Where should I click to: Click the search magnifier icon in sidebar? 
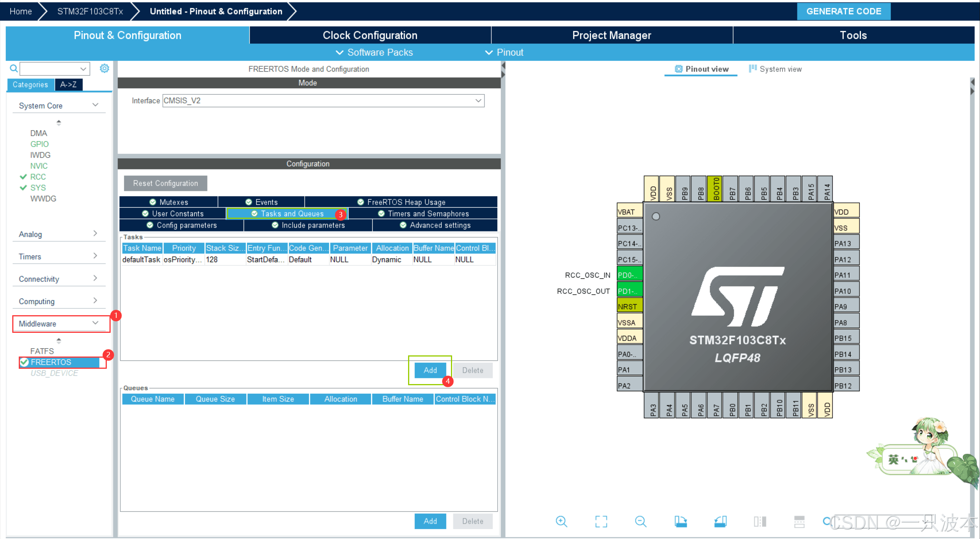click(x=14, y=68)
